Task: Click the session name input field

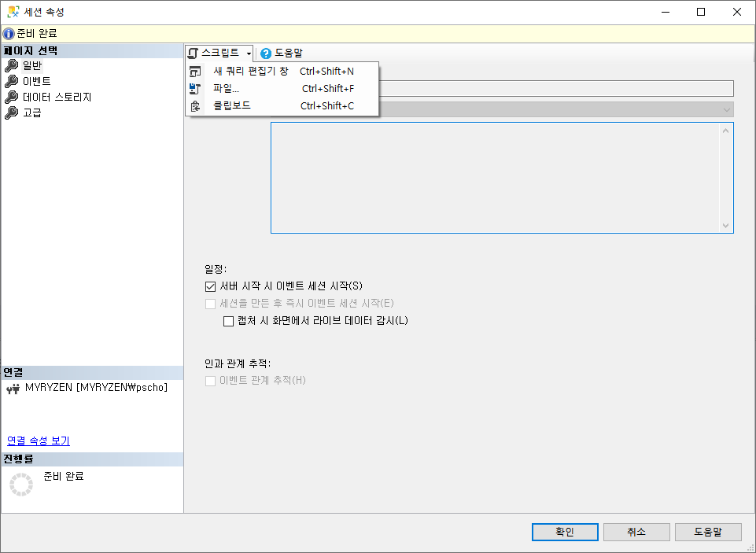Action: pyautogui.click(x=556, y=89)
